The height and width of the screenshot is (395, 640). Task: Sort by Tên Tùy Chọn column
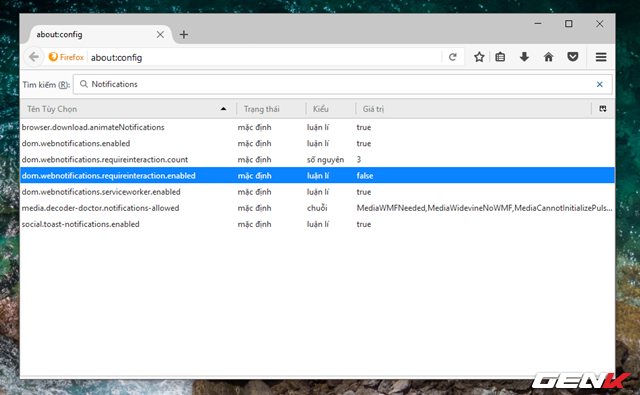click(128, 109)
